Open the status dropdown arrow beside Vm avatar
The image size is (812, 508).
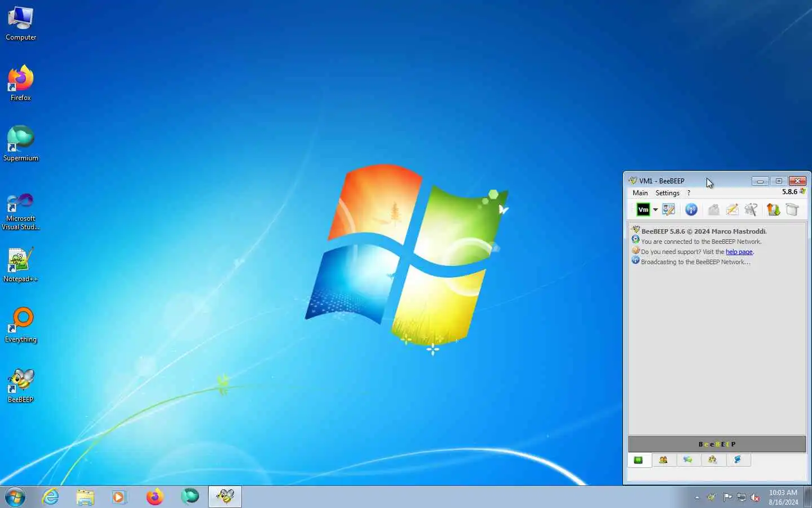pyautogui.click(x=655, y=210)
